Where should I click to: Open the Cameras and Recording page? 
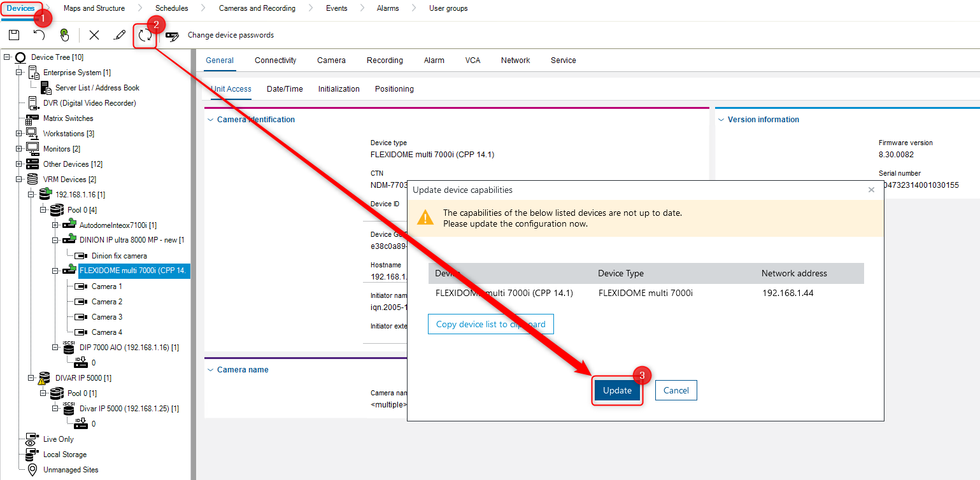click(x=257, y=8)
